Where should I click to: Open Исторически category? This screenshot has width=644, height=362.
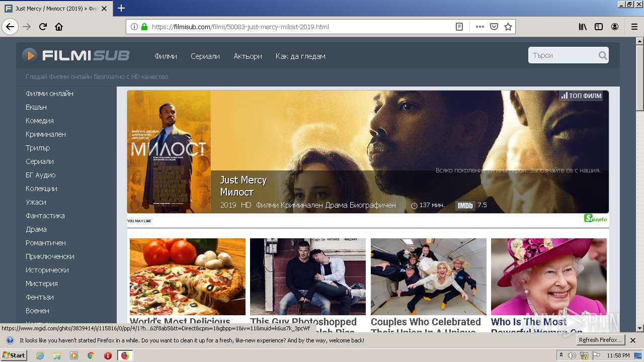(x=47, y=270)
